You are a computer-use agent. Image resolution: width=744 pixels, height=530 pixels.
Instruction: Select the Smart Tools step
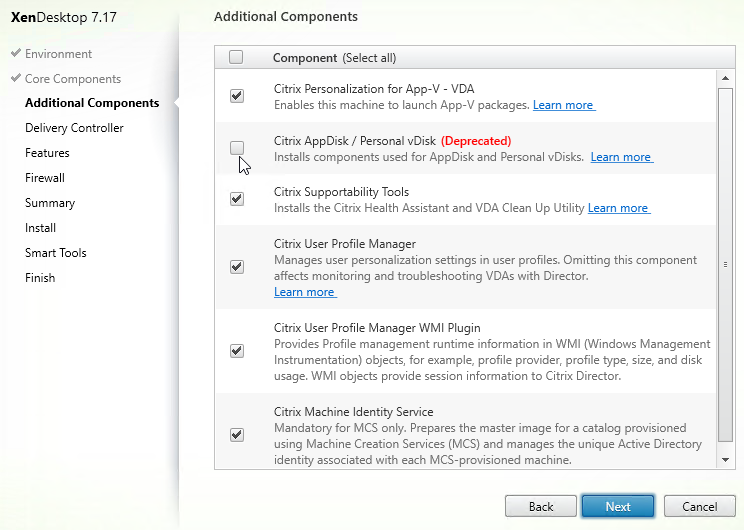pos(56,253)
